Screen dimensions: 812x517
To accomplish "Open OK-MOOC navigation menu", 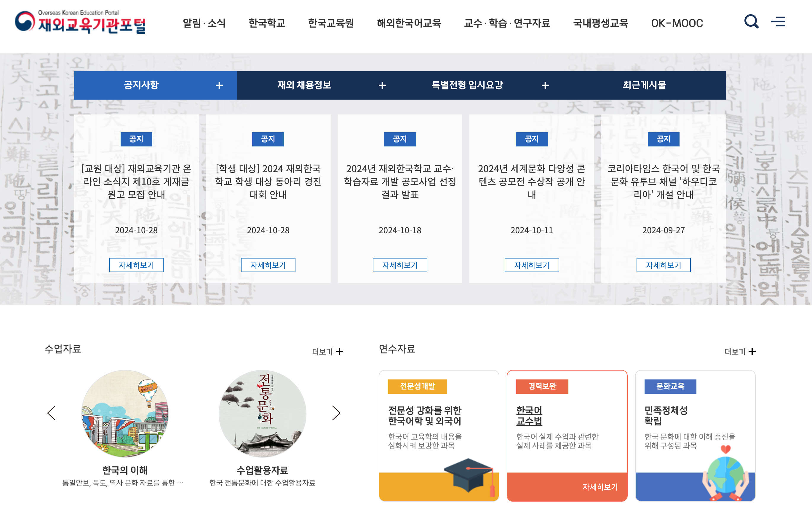I will tap(677, 23).
